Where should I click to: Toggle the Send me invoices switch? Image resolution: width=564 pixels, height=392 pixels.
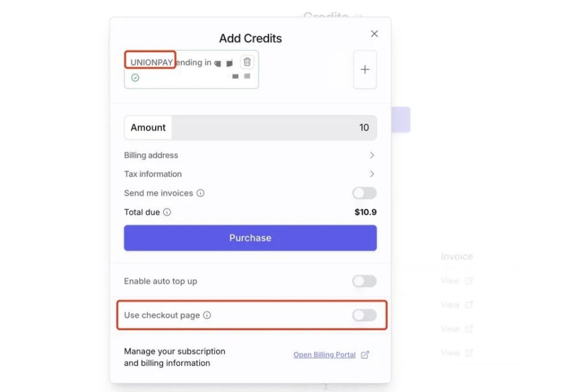(x=364, y=193)
